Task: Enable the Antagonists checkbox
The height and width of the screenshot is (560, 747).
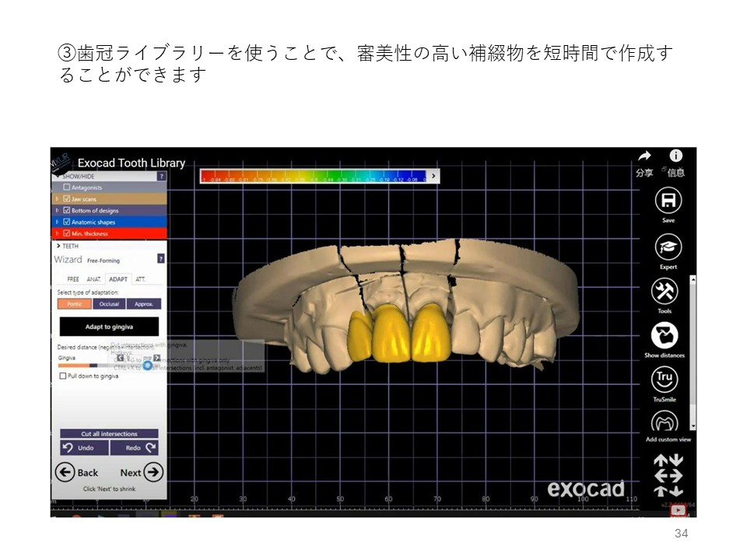Action: point(66,187)
